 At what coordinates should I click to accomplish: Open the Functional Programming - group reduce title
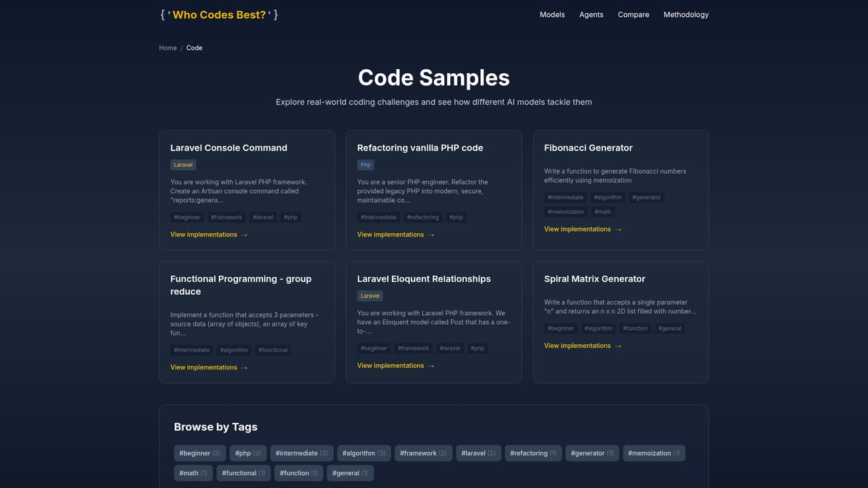click(x=241, y=285)
